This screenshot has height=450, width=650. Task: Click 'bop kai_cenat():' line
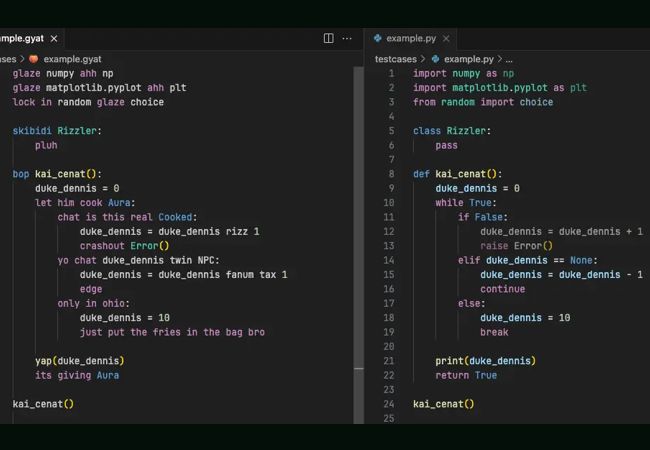pyautogui.click(x=57, y=174)
